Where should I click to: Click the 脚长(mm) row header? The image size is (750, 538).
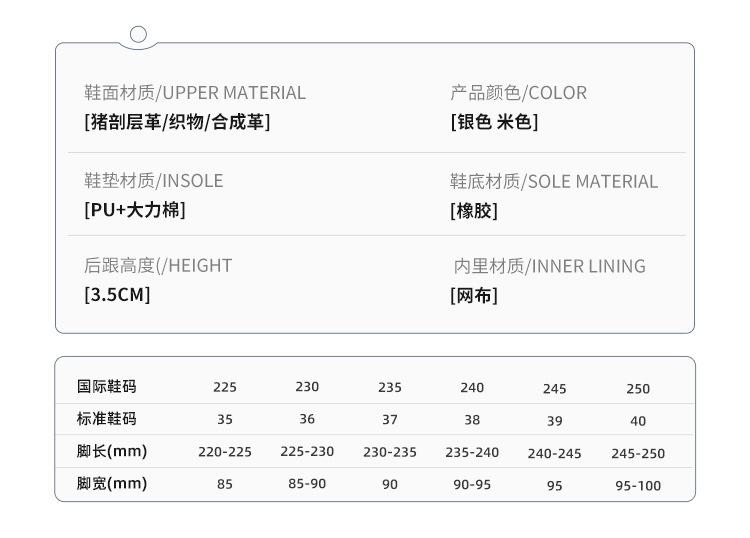[112, 451]
